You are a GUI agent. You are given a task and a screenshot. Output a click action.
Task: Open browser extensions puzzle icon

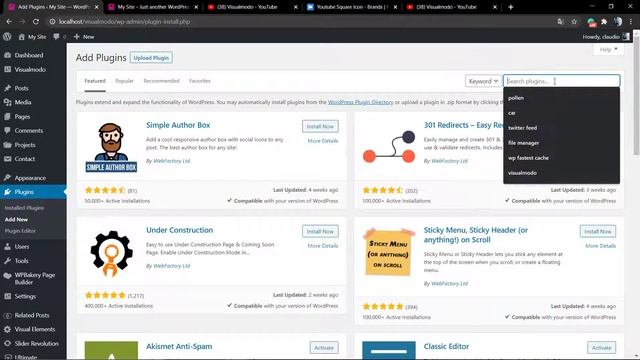point(604,22)
